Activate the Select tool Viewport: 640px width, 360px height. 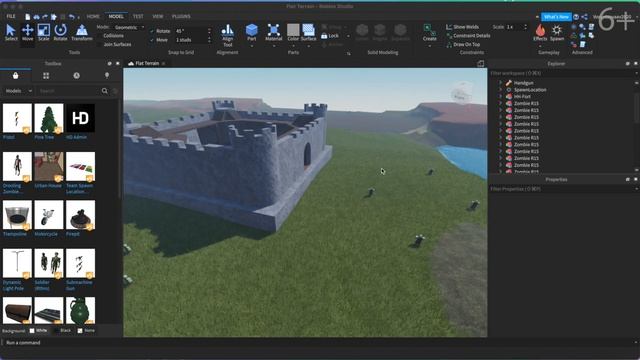click(11, 33)
